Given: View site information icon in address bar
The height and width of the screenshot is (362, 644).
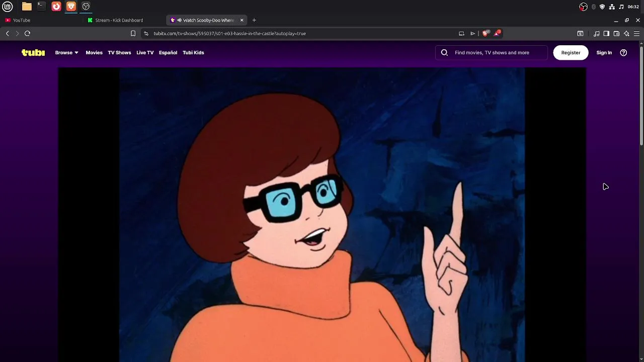Looking at the screenshot, I should [146, 34].
